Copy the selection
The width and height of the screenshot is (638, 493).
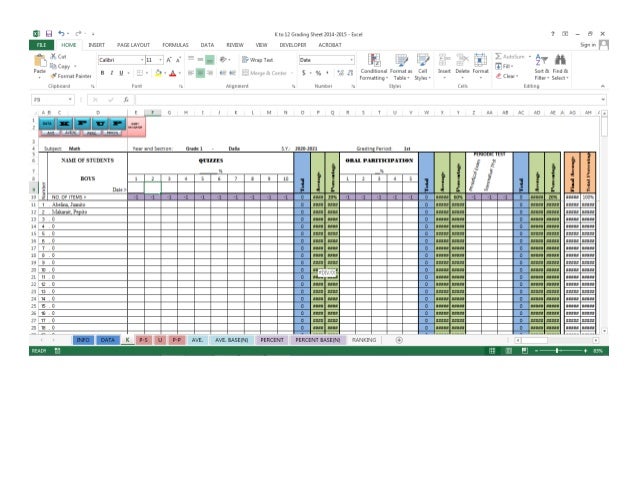60,66
